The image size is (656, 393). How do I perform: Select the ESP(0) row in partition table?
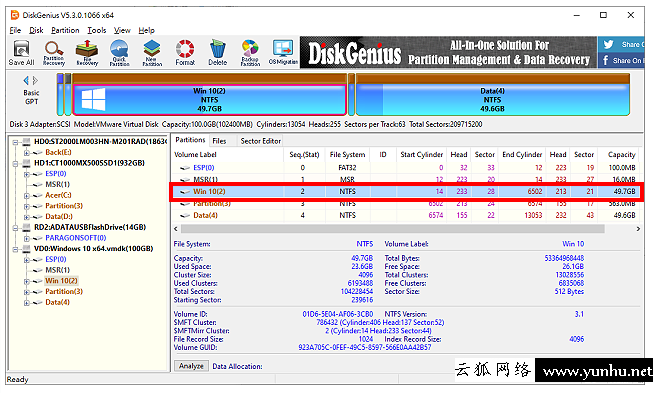[x=405, y=167]
